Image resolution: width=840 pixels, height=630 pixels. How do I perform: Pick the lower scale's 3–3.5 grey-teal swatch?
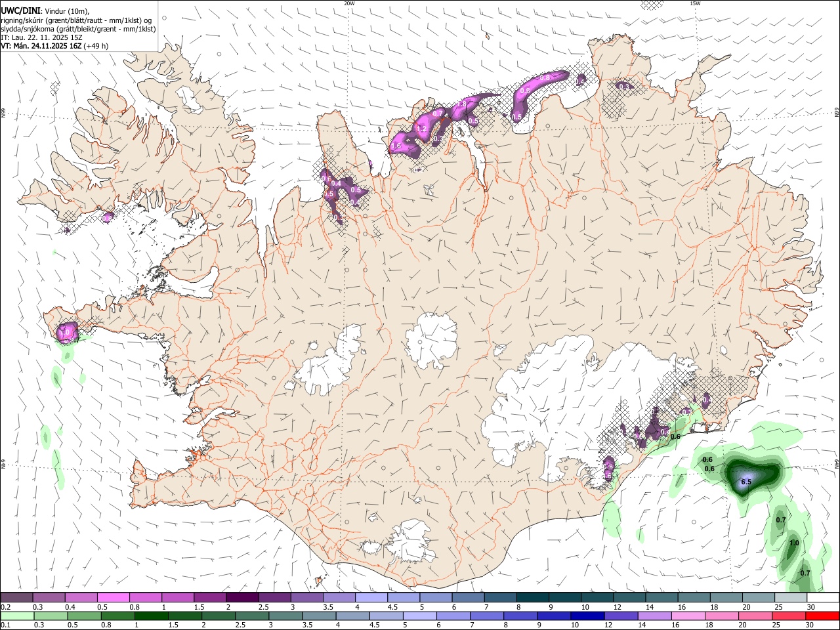click(x=285, y=616)
